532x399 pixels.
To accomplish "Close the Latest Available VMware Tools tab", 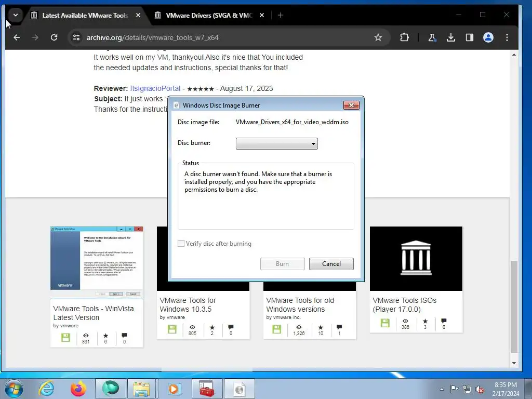I will 138,15.
